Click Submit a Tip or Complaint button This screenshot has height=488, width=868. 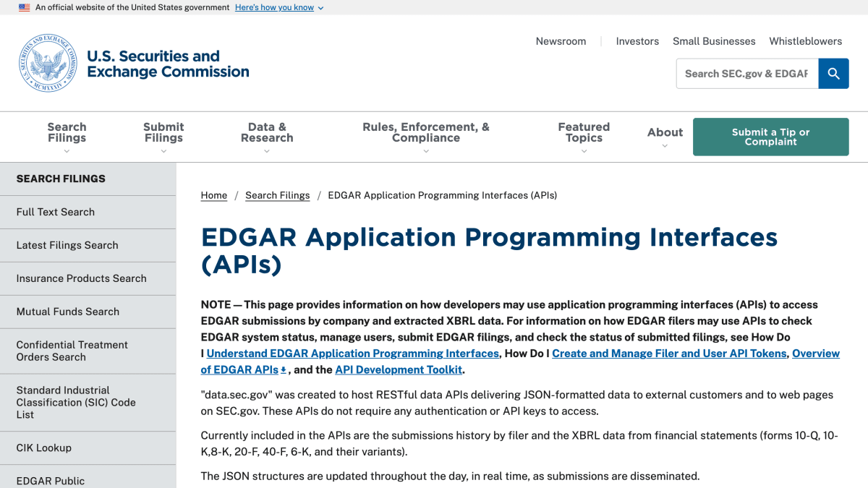[771, 137]
